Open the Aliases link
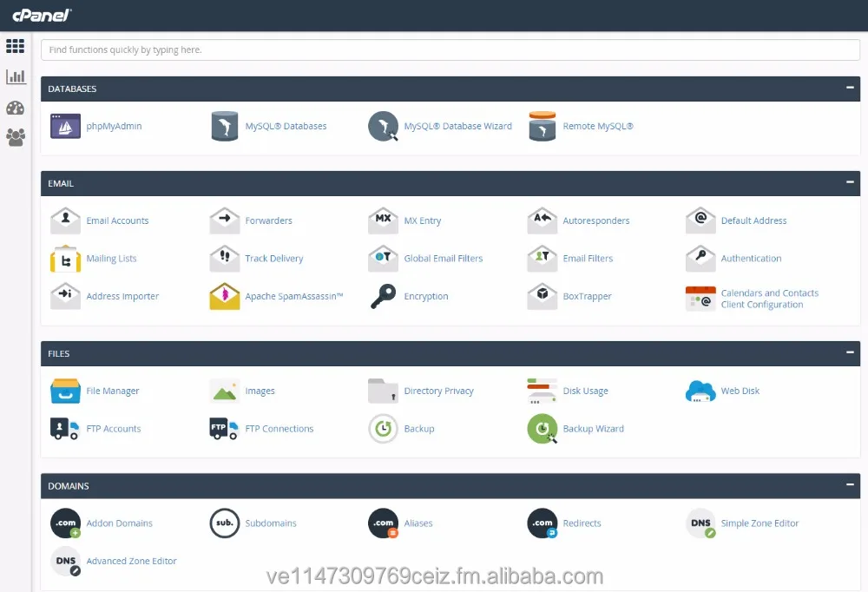The image size is (868, 592). tap(418, 523)
